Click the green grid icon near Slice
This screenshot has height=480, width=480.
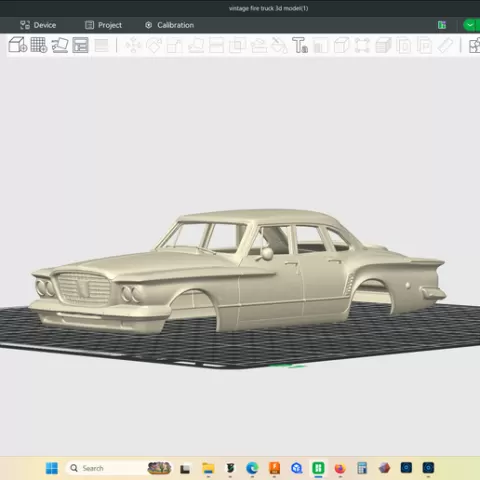tap(442, 25)
